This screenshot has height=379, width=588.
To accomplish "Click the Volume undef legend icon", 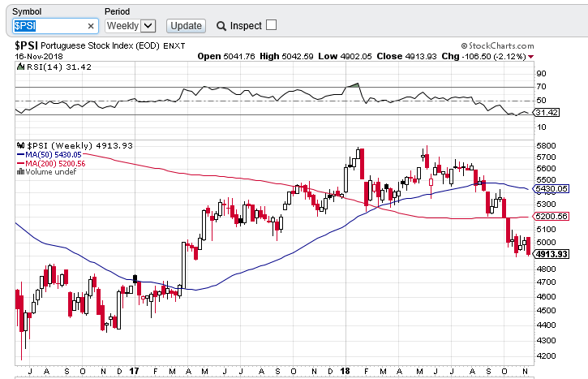I will [x=20, y=172].
